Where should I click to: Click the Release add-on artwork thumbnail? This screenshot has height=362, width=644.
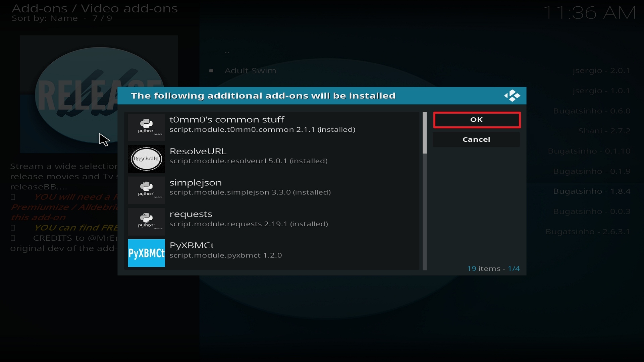click(x=99, y=94)
